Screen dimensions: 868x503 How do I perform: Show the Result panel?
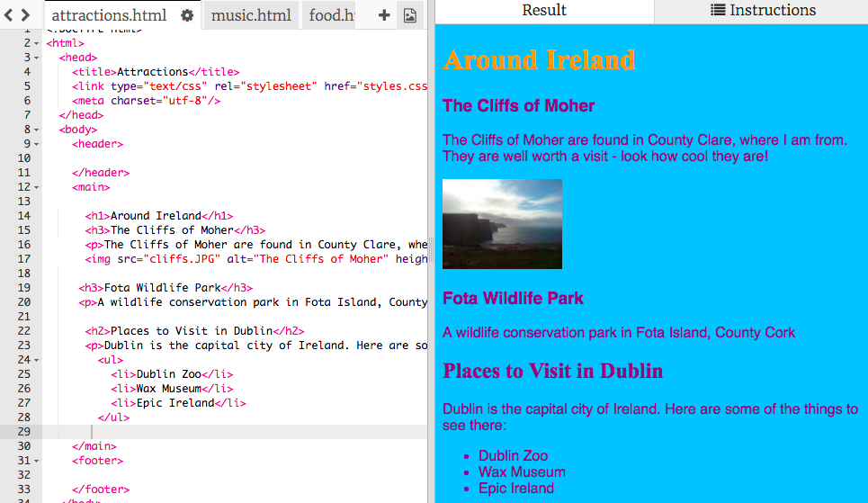(x=544, y=11)
